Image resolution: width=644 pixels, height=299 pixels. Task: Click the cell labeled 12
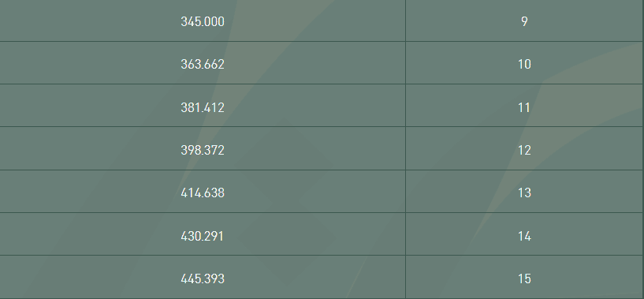524,150
